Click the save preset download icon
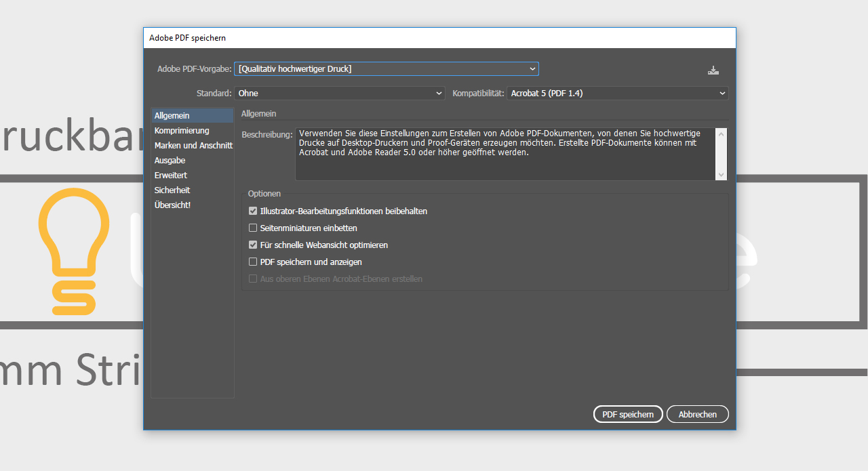This screenshot has width=868, height=471. [713, 70]
